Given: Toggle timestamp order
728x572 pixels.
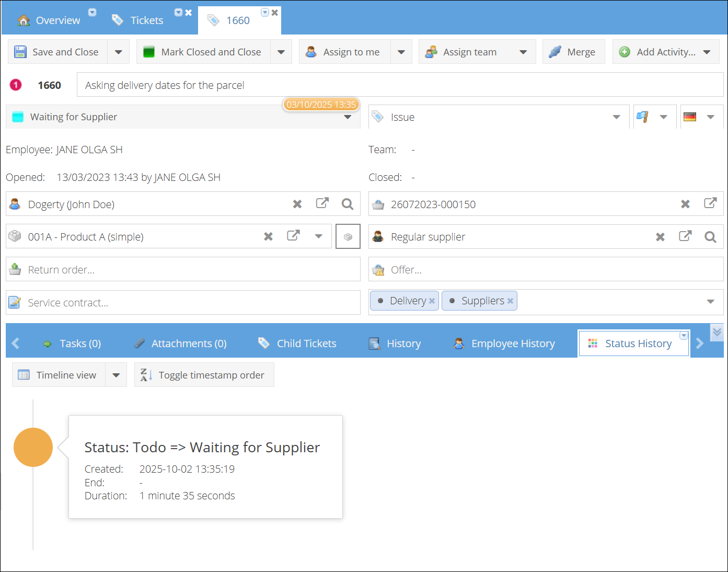Looking at the screenshot, I should (204, 375).
